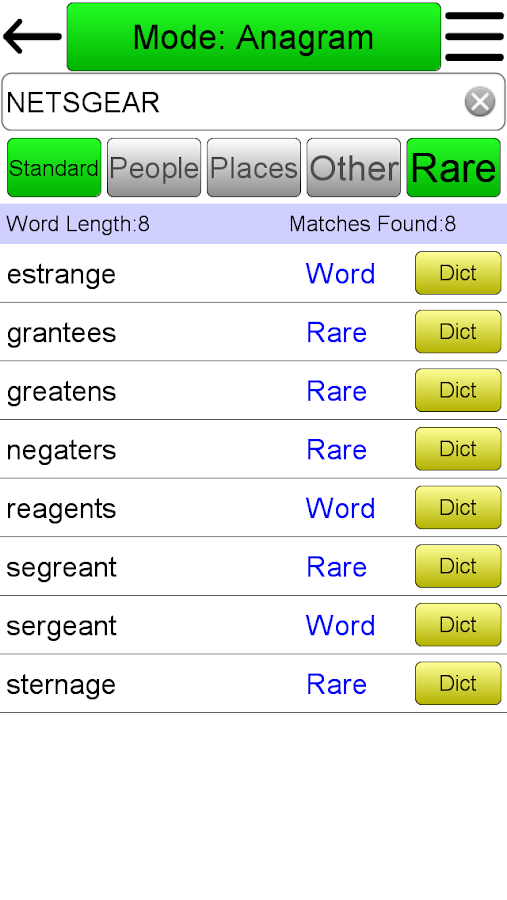
Task: Open Dict for sternage
Action: click(x=458, y=682)
